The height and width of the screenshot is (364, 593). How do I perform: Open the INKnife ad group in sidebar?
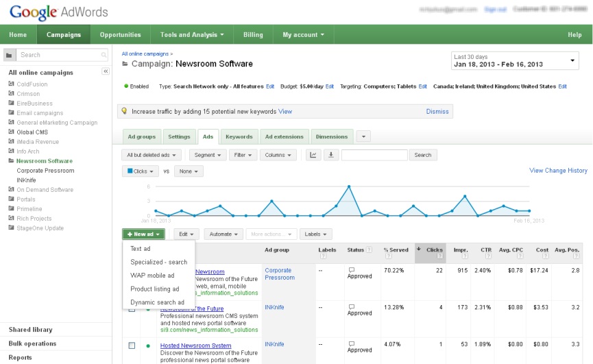pyautogui.click(x=26, y=180)
